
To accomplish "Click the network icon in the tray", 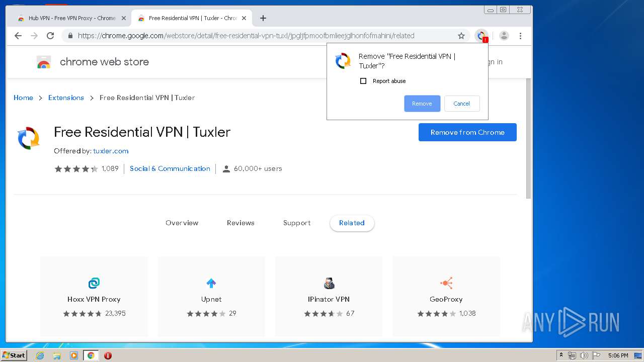I will (x=572, y=355).
